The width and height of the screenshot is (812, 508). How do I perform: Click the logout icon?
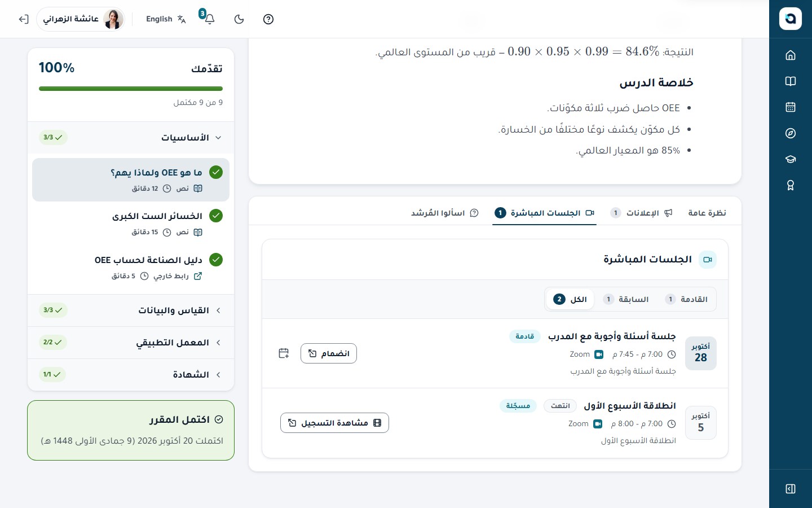(x=23, y=19)
